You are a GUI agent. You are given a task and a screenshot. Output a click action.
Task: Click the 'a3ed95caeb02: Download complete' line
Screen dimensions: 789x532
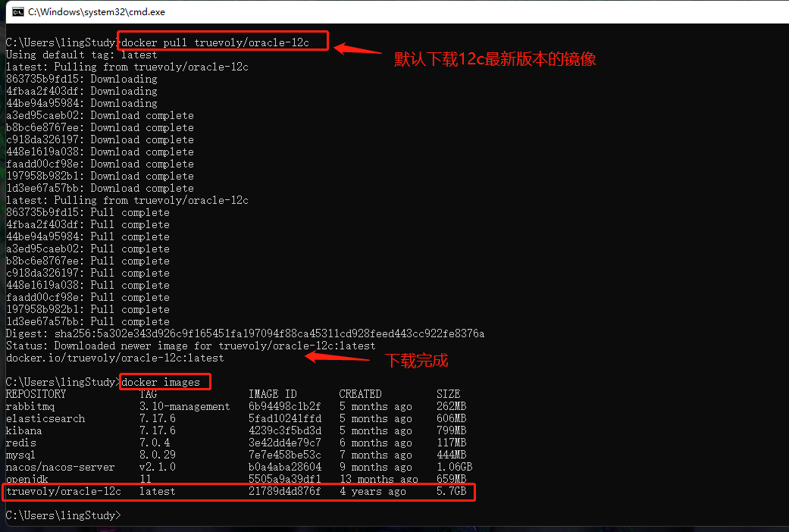[x=99, y=115]
